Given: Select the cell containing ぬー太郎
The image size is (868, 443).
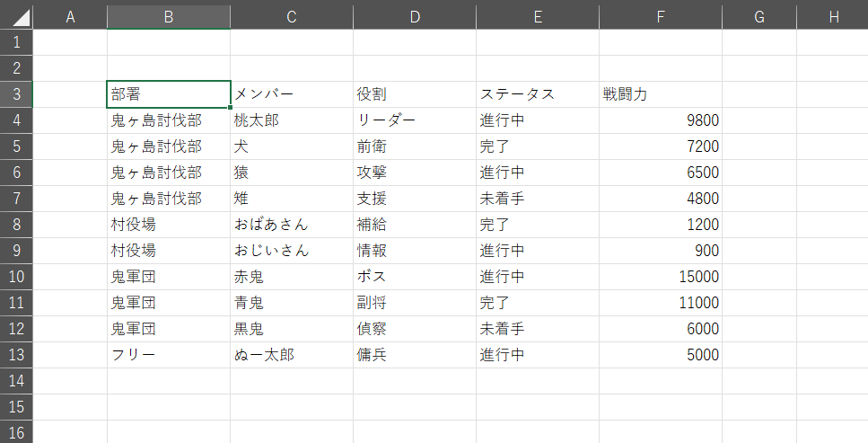Looking at the screenshot, I should coord(291,355).
